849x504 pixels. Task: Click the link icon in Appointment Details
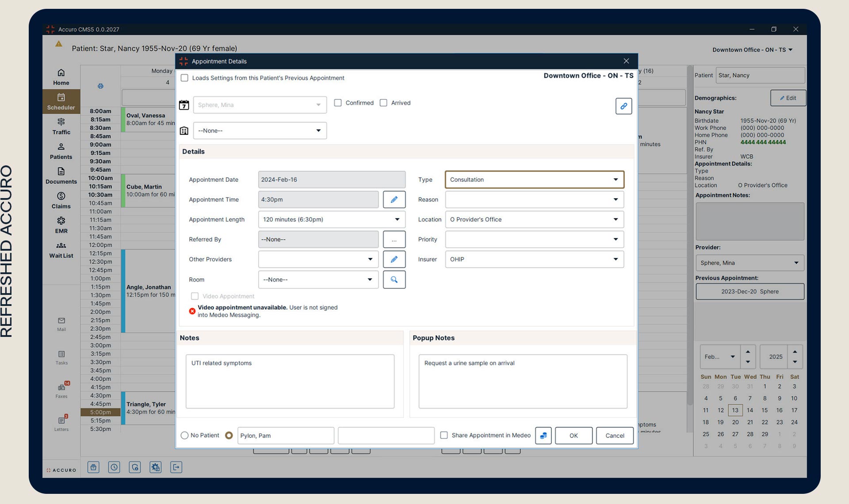pos(623,106)
